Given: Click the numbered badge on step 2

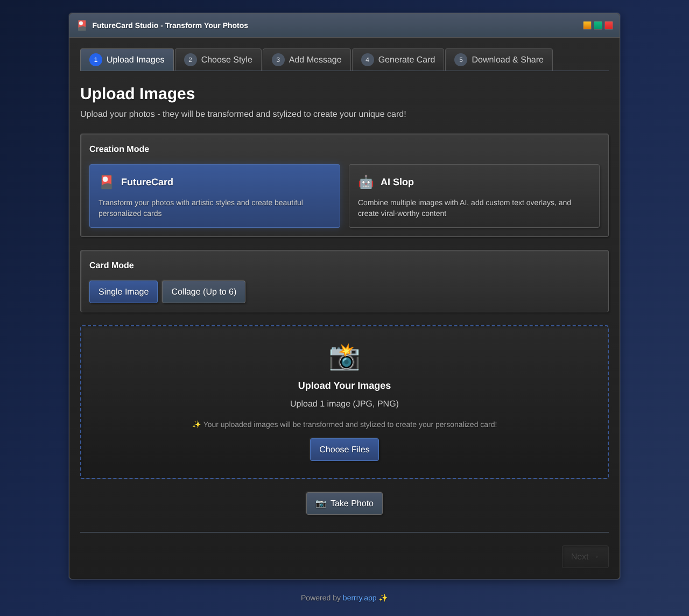Looking at the screenshot, I should (190, 60).
